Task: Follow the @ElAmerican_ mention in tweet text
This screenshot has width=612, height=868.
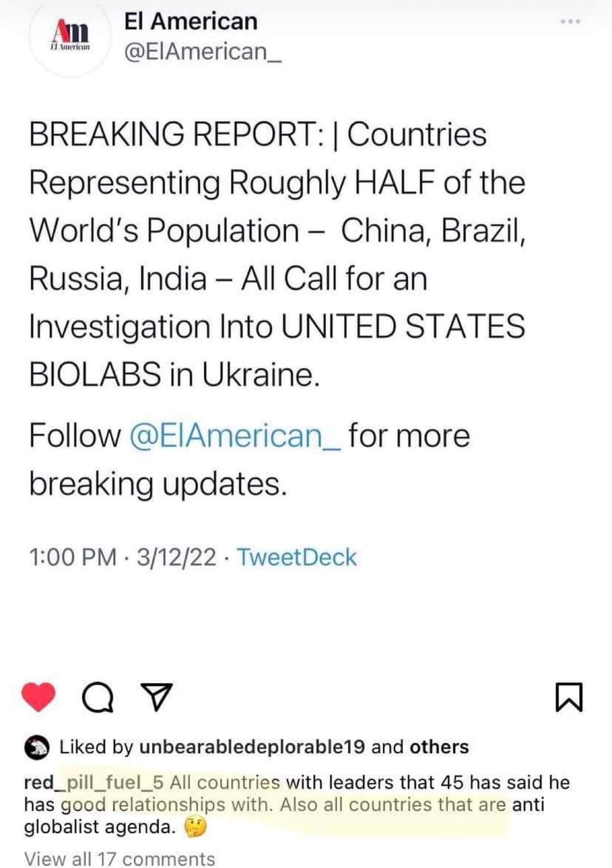Action: pos(235,436)
